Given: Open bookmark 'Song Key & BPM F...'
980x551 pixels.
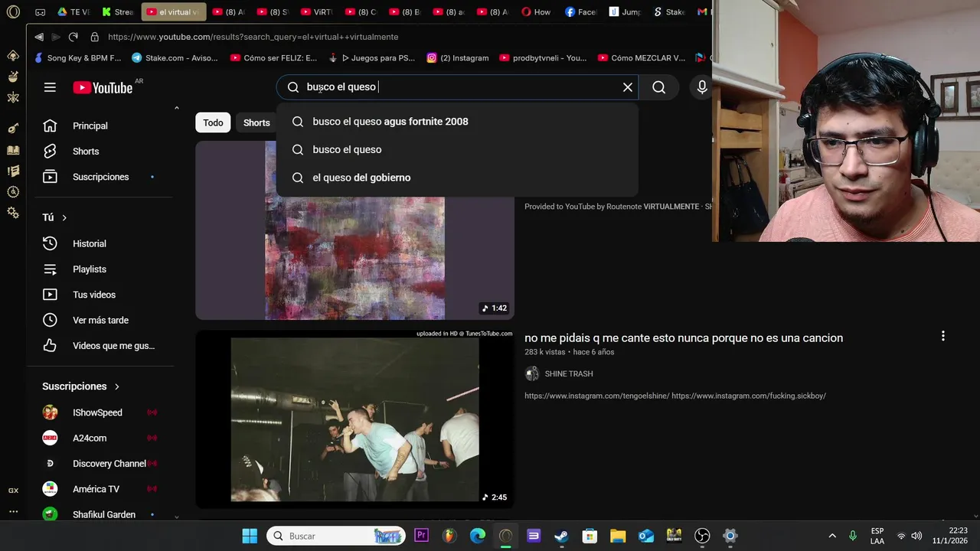Looking at the screenshot, I should point(78,57).
